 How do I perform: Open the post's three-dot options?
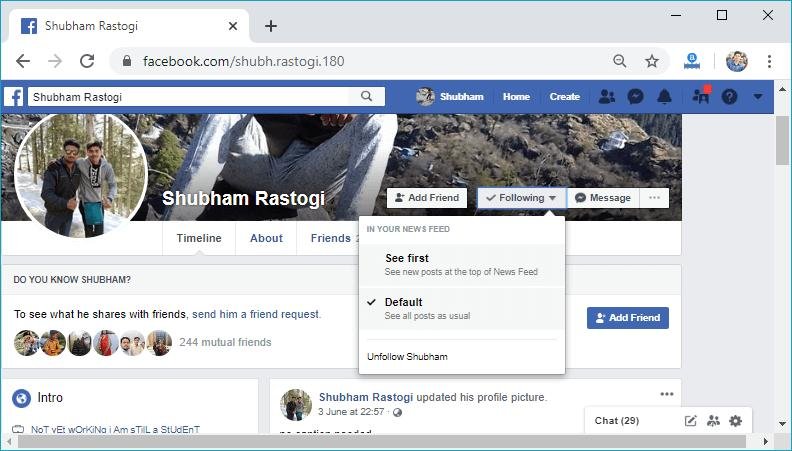(667, 394)
